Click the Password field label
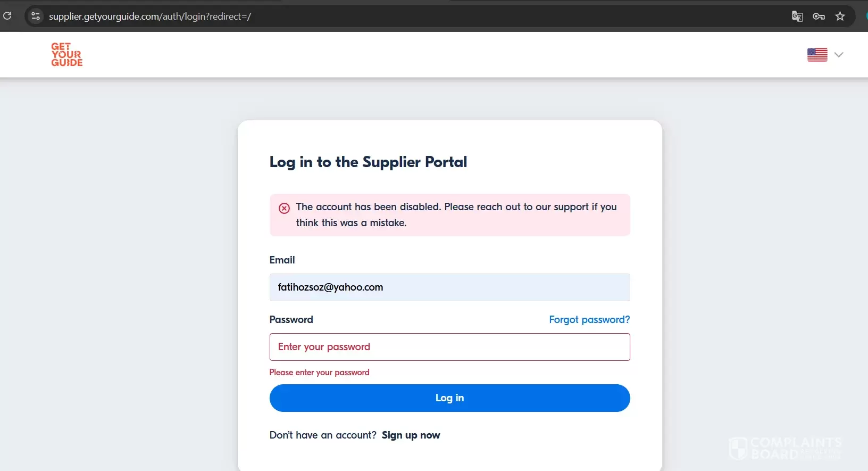Screen dimensions: 868x471 pyautogui.click(x=291, y=319)
